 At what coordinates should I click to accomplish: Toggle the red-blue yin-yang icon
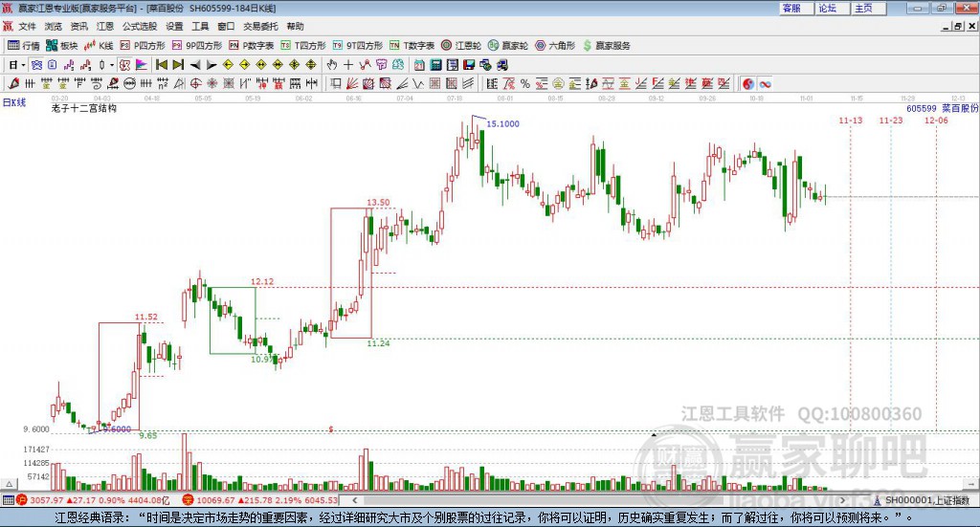(748, 83)
